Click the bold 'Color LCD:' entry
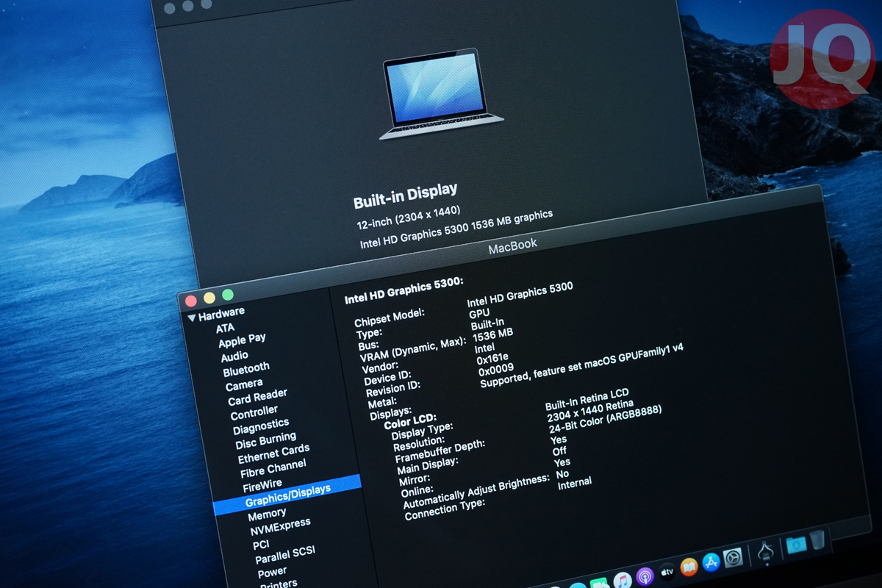The width and height of the screenshot is (882, 588). pos(410,422)
